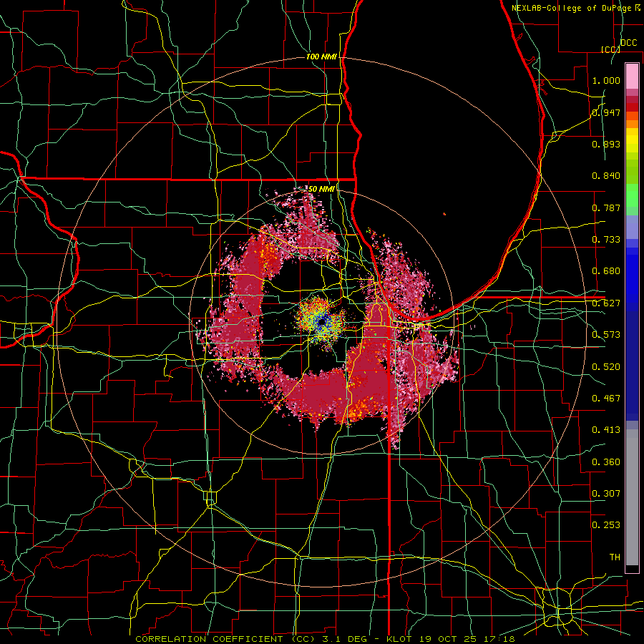Click the [CC] label above color scale
Viewport: 644px width, 644px height.
point(610,49)
